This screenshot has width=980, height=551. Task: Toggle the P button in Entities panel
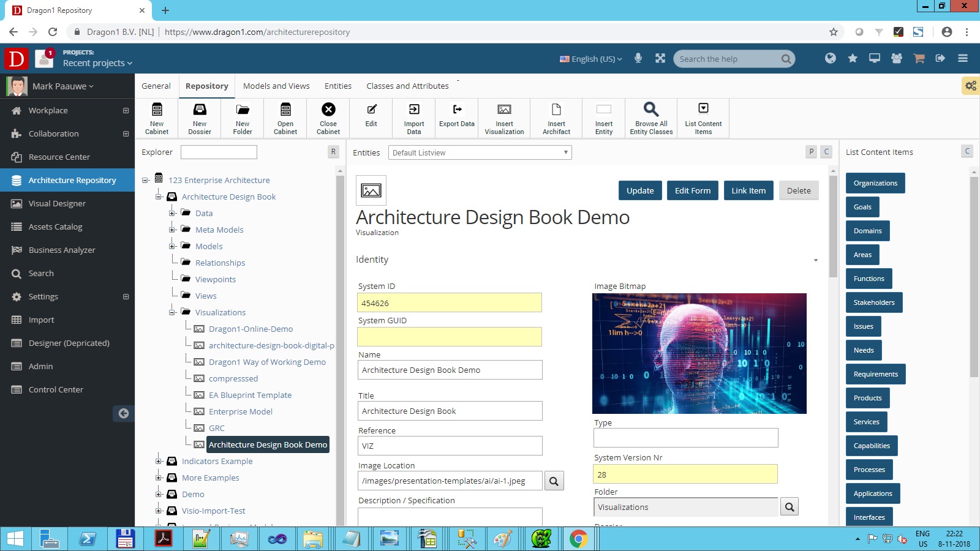(812, 152)
